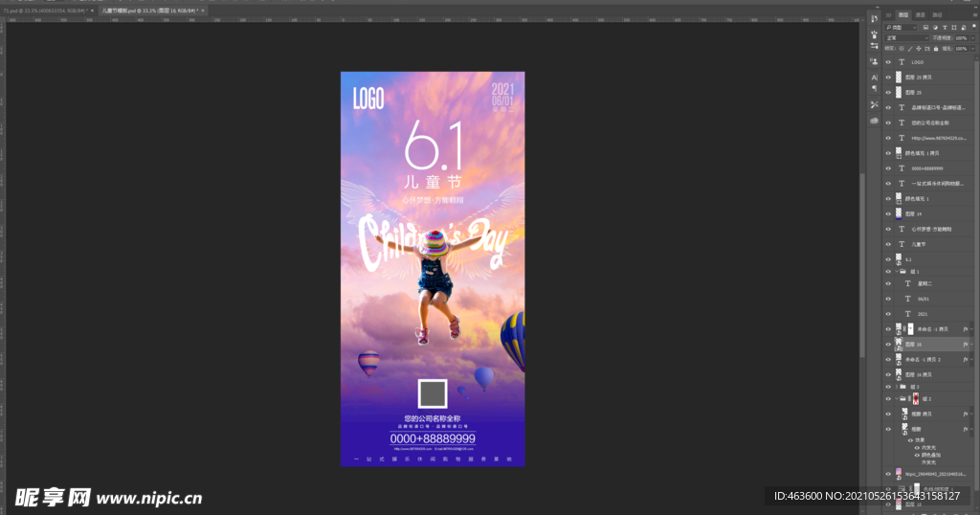Click the fill 100% value field

point(962,49)
